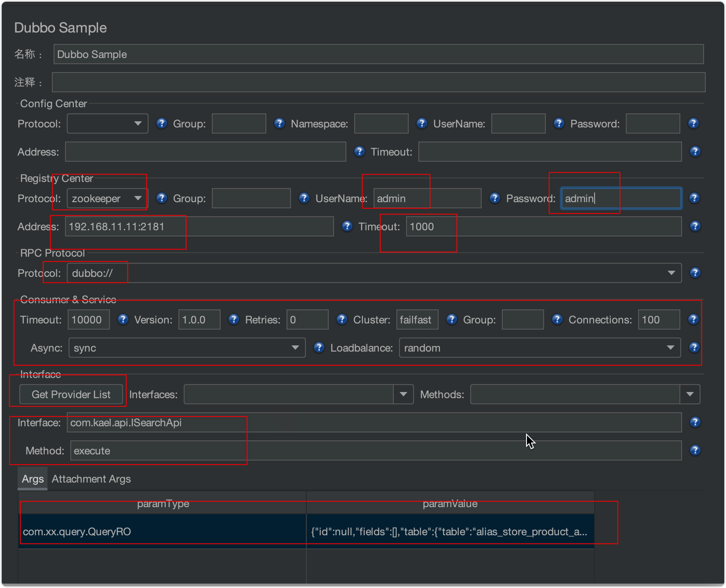This screenshot has width=726, height=588.
Task: Click help icon after Registry Address 192.168.11.11:2181
Action: [x=347, y=226]
